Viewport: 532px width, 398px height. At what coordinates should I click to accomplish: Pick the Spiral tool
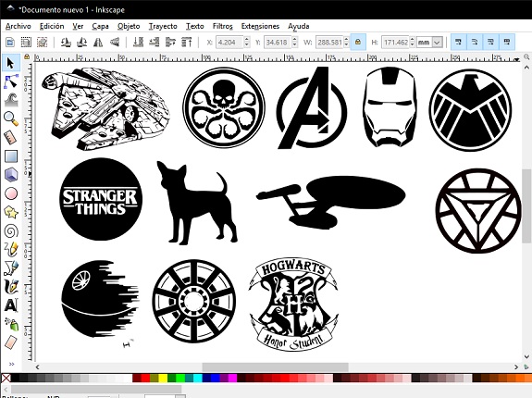(10, 231)
